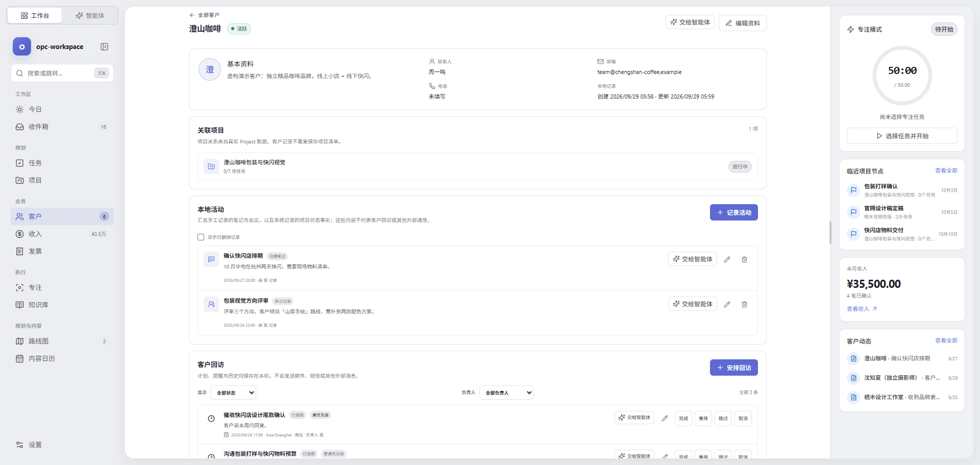Open 澄山咖啡包装与快闪视觉 project row
The height and width of the screenshot is (465, 980).
(x=478, y=166)
